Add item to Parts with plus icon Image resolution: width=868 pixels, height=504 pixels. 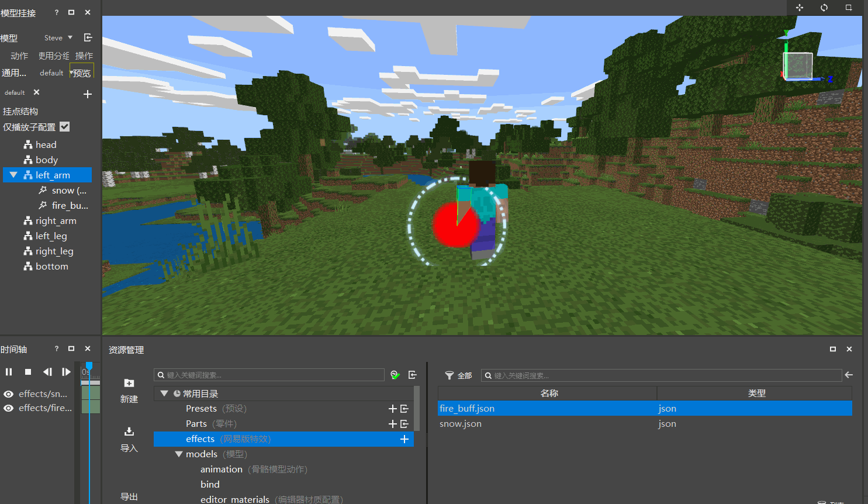[393, 424]
